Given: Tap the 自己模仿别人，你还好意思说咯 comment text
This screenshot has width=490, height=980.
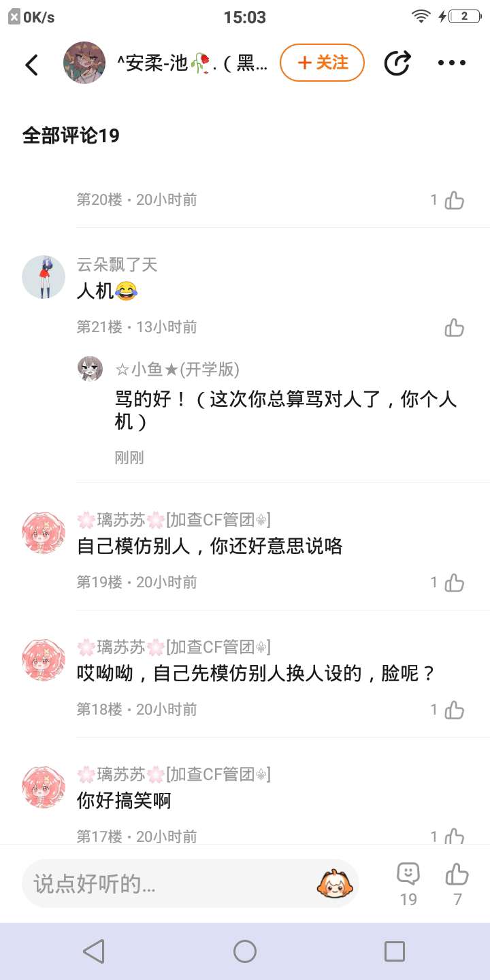Looking at the screenshot, I should tap(210, 546).
